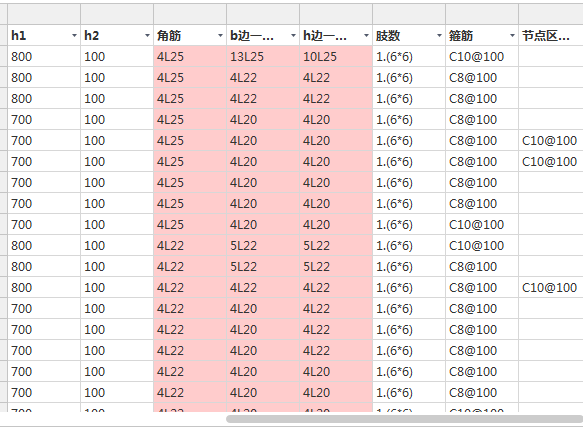The width and height of the screenshot is (583, 427).
Task: Select h1 800 in row with 节点区 C10@100
Action: click(44, 288)
